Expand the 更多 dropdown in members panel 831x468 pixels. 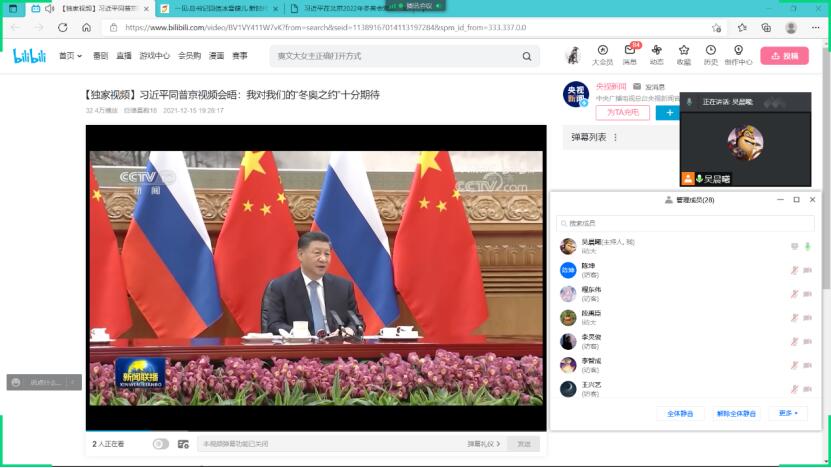[x=788, y=413]
